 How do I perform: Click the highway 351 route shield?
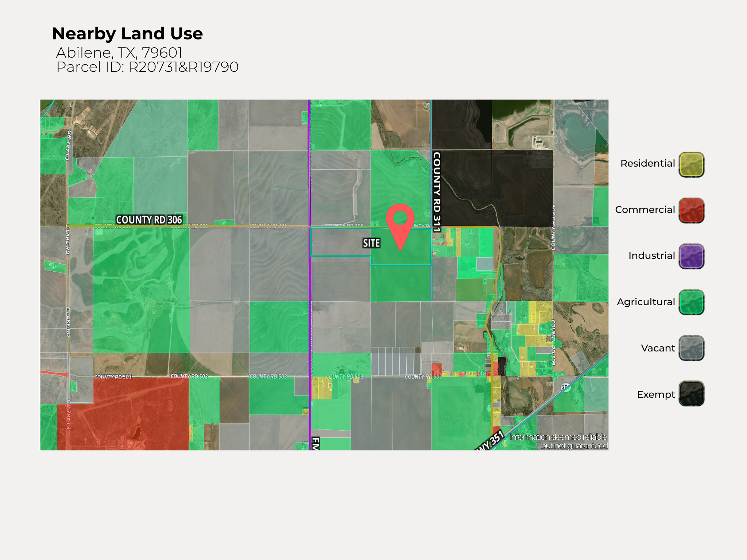click(565, 387)
